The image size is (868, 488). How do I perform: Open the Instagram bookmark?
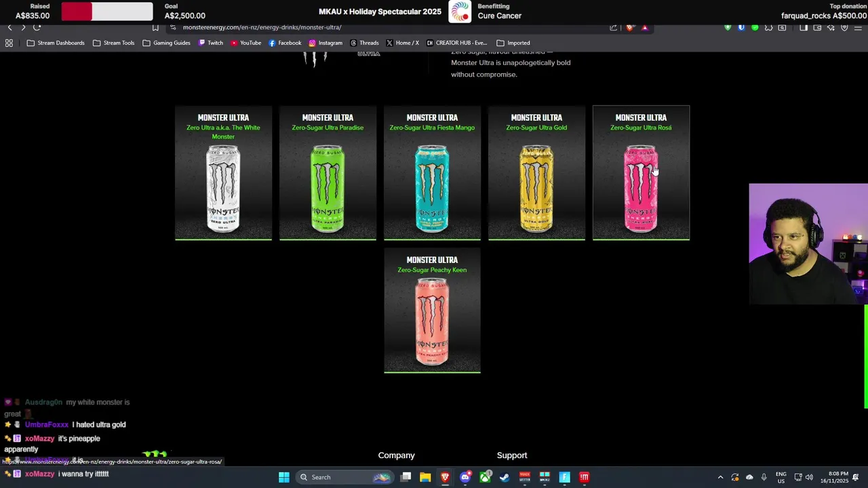click(325, 43)
